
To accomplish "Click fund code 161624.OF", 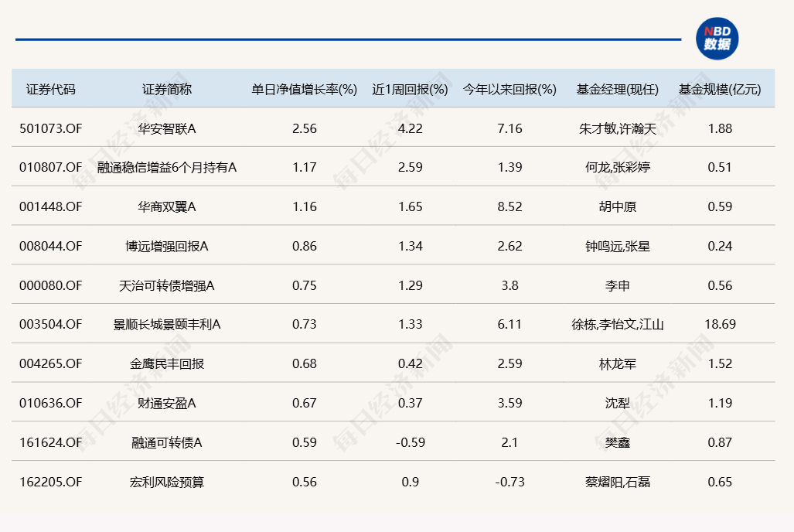I will point(50,443).
